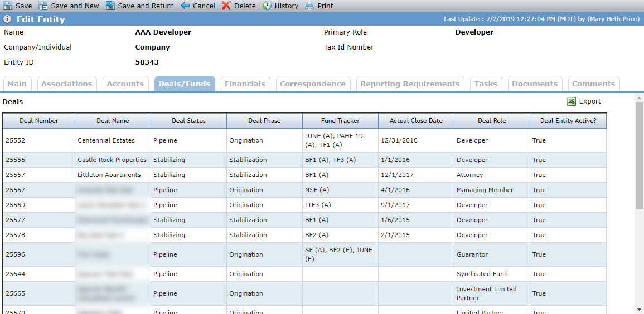The width and height of the screenshot is (644, 314).
Task: Sort by Deal Entity Active? header
Action: click(x=568, y=121)
